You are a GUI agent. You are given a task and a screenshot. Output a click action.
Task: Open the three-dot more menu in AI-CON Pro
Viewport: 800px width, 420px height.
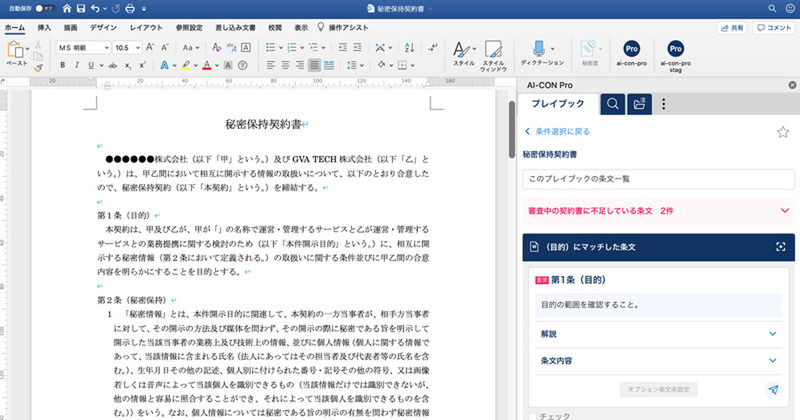click(663, 104)
